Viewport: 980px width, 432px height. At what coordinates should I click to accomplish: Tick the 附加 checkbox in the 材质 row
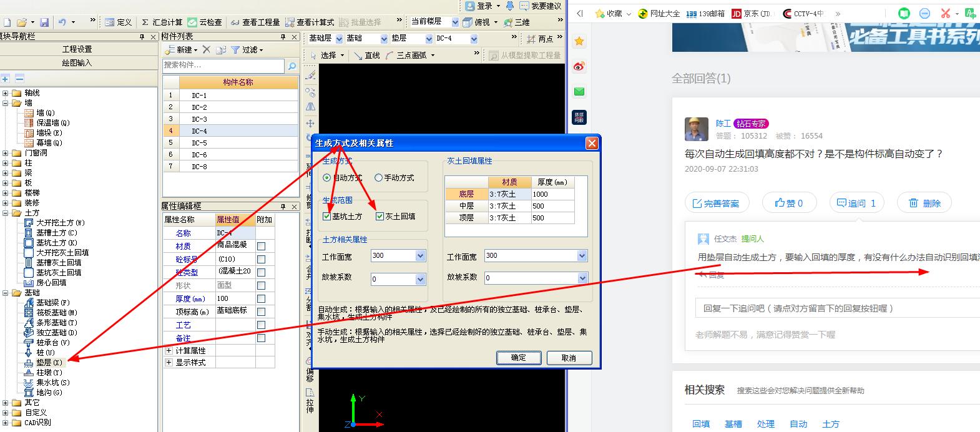[x=261, y=246]
